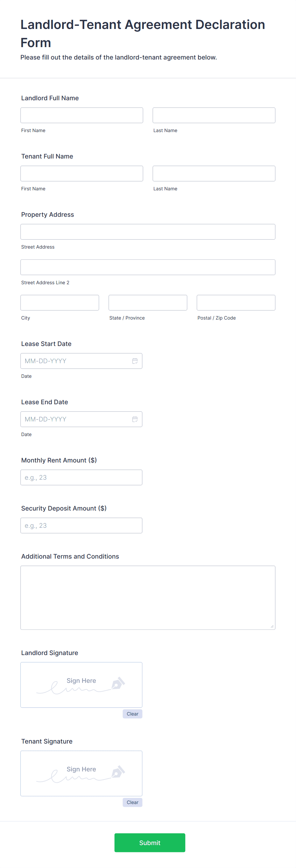Viewport: 296px width, 868px height.
Task: Click the Tenant First Name field
Action: tap(81, 173)
